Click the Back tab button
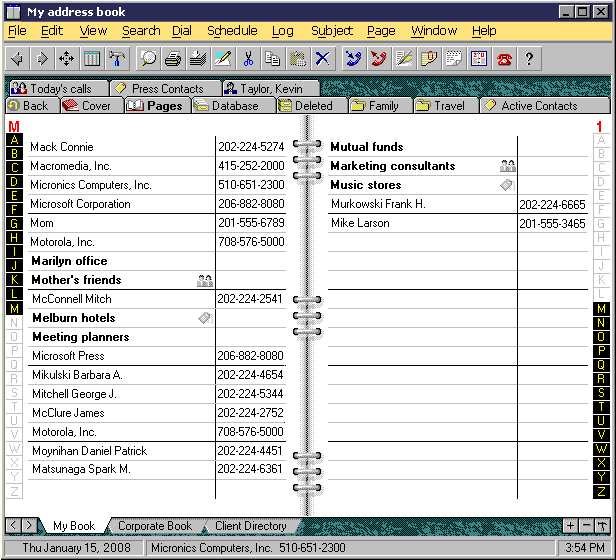This screenshot has width=616, height=560. (x=33, y=106)
